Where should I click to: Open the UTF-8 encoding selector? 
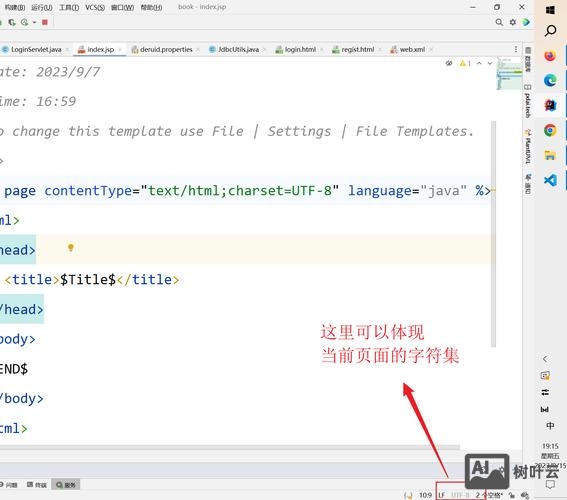point(460,495)
